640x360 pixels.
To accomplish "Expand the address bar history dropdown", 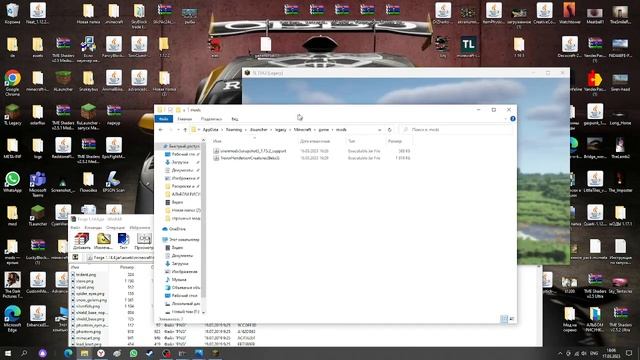I will coord(380,130).
